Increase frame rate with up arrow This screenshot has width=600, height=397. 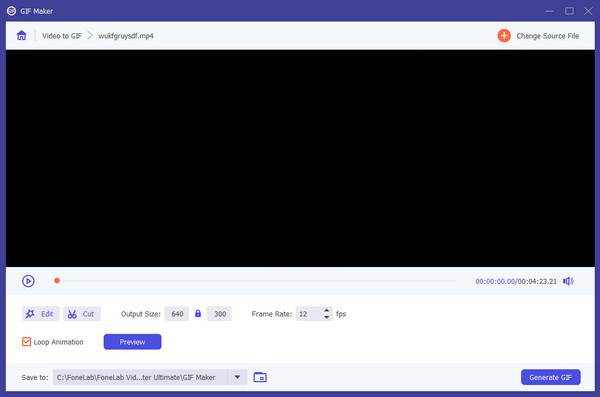point(326,310)
